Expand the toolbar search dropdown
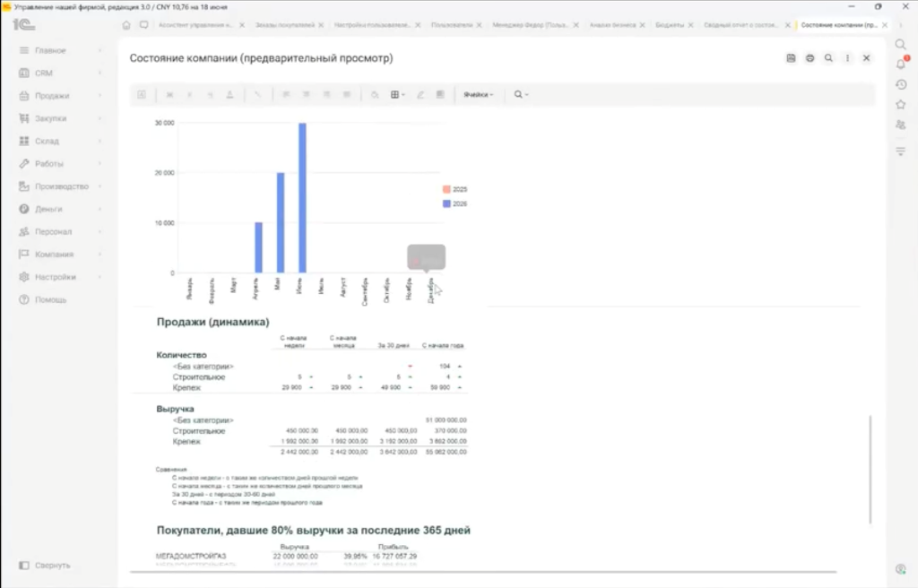Viewport: 918px width, 588px height. (521, 94)
